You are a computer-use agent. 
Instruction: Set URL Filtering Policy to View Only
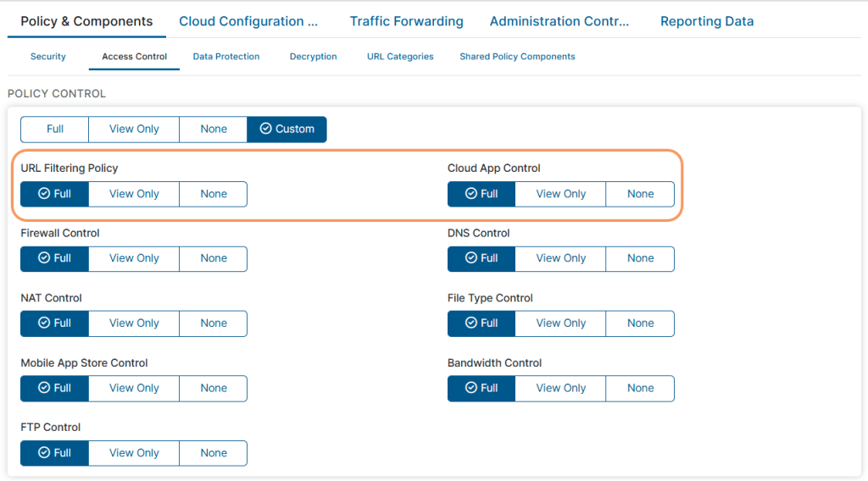coord(134,194)
